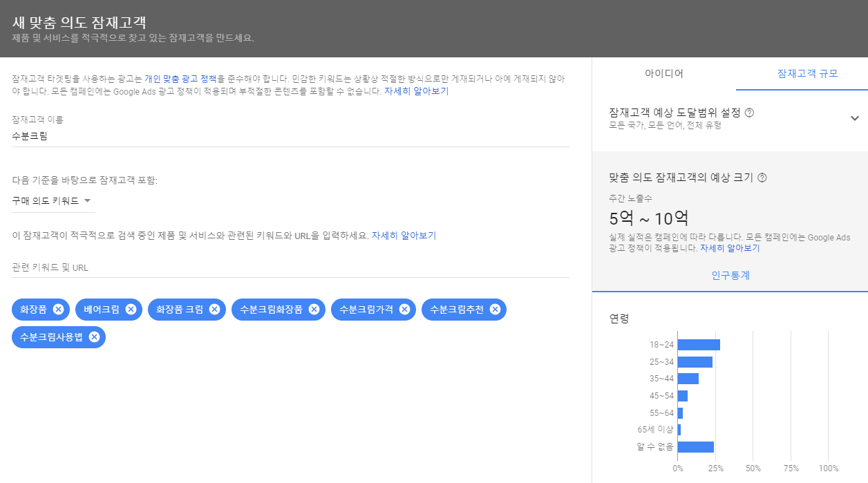This screenshot has height=483, width=868.
Task: Click the 45~54 age bar
Action: pyautogui.click(x=683, y=396)
